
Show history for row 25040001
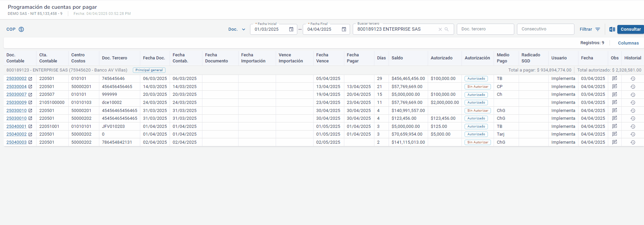633,126
